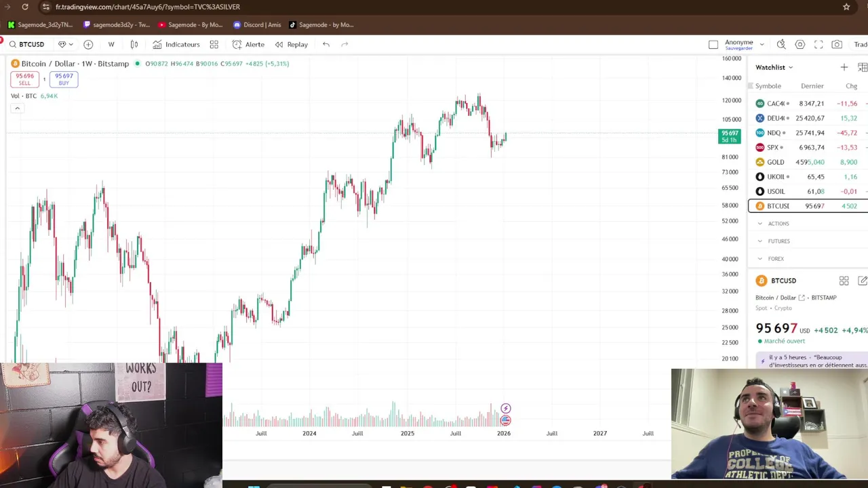This screenshot has width=868, height=488.
Task: Open the watchlist advanced view table icon
Action: tap(863, 67)
